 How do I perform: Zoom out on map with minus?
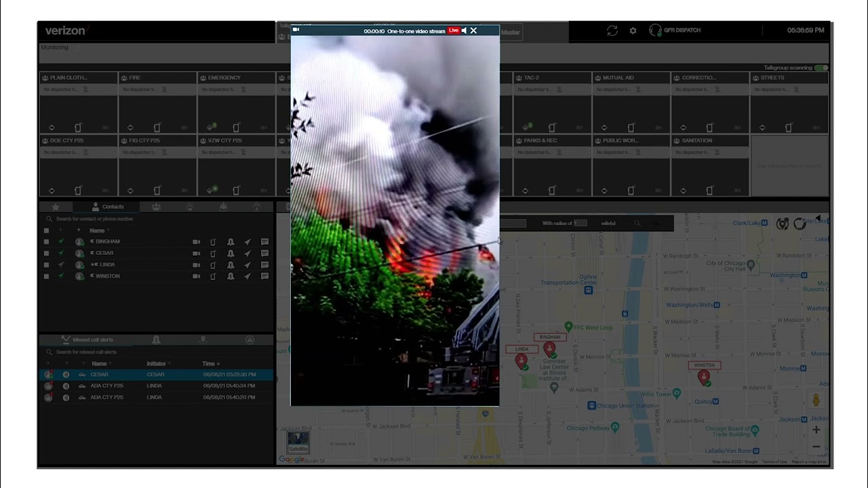click(x=816, y=447)
